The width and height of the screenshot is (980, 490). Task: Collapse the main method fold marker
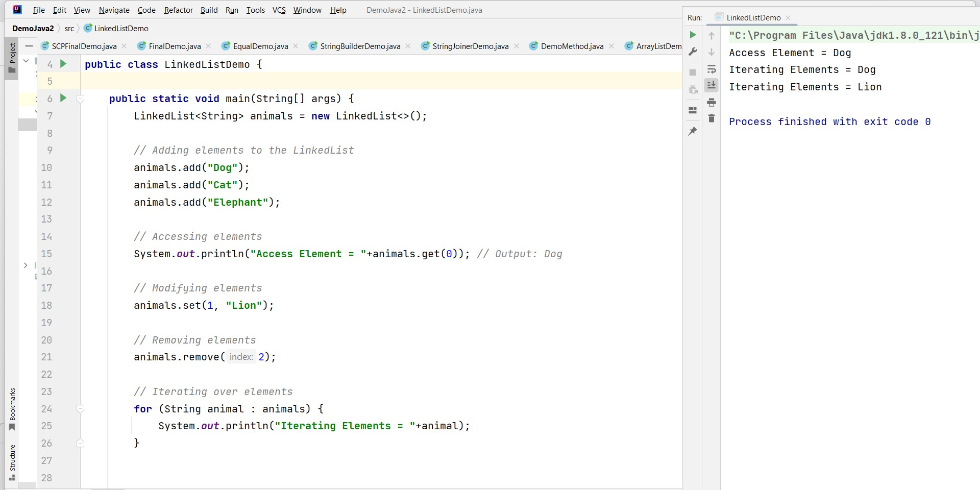point(80,99)
